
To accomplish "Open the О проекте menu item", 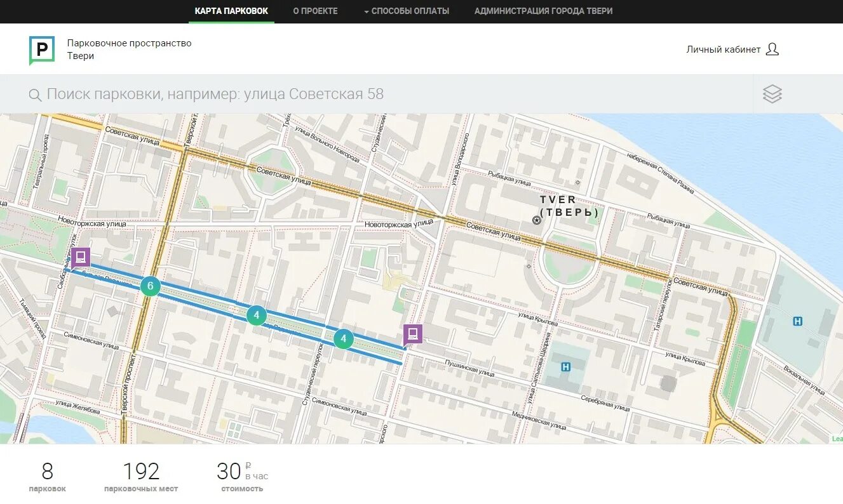I will click(x=315, y=11).
